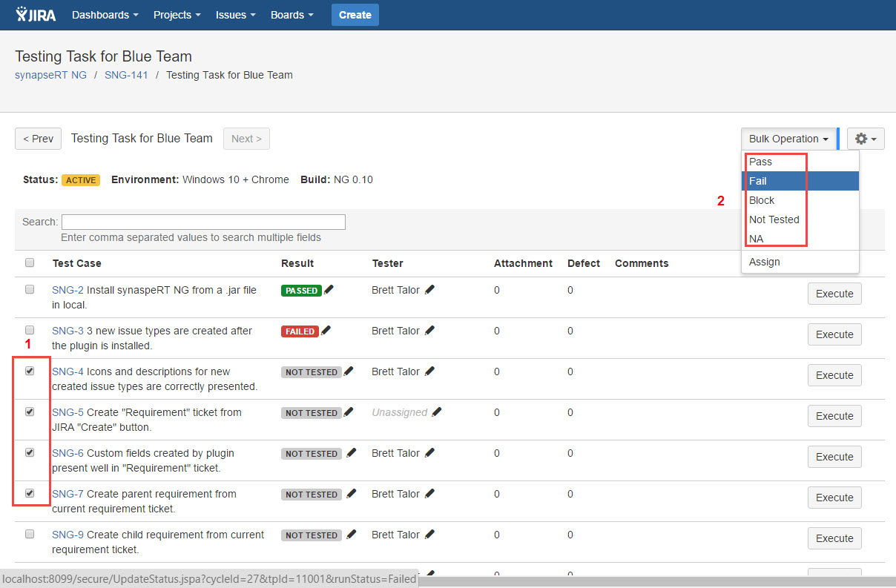The width and height of the screenshot is (896, 588).
Task: Edit tester pencil for SNG-2 row
Action: click(x=430, y=290)
